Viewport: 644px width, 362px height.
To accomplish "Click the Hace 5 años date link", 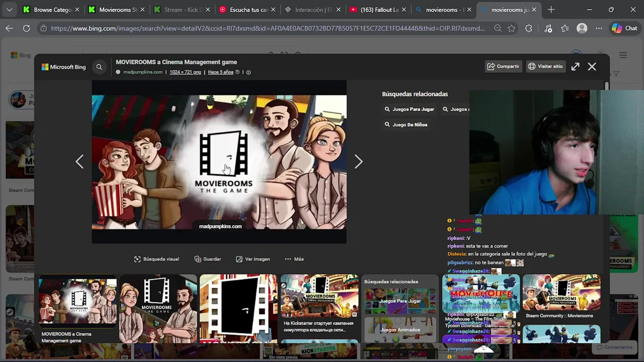I will [x=221, y=72].
